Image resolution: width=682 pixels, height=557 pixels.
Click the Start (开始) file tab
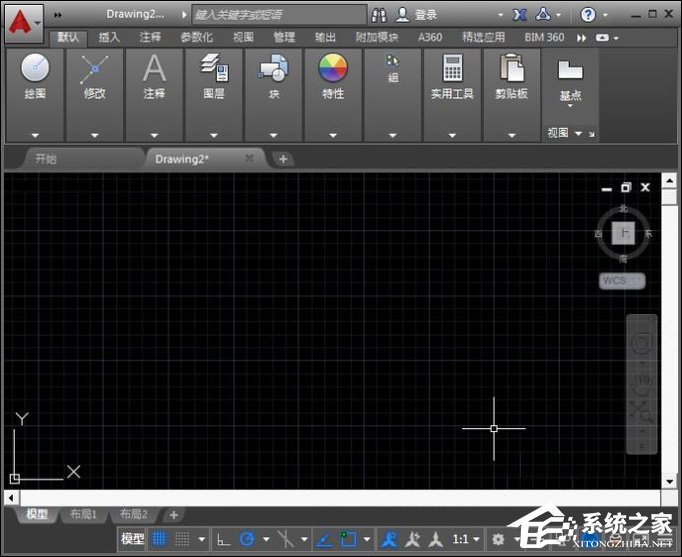83,158
